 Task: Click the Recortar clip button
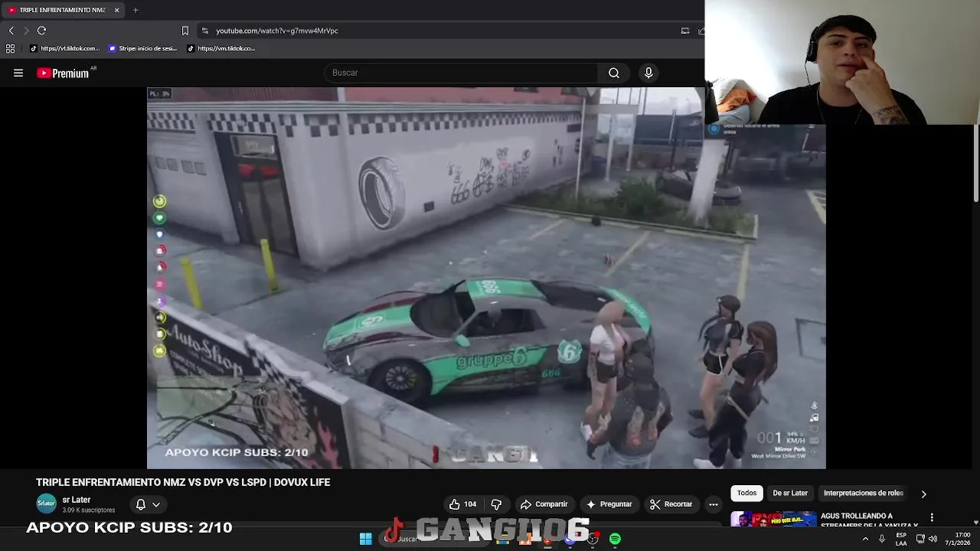pyautogui.click(x=671, y=504)
